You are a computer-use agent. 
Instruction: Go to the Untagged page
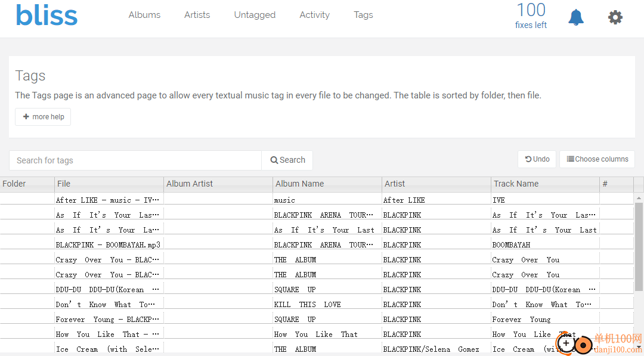coord(255,15)
